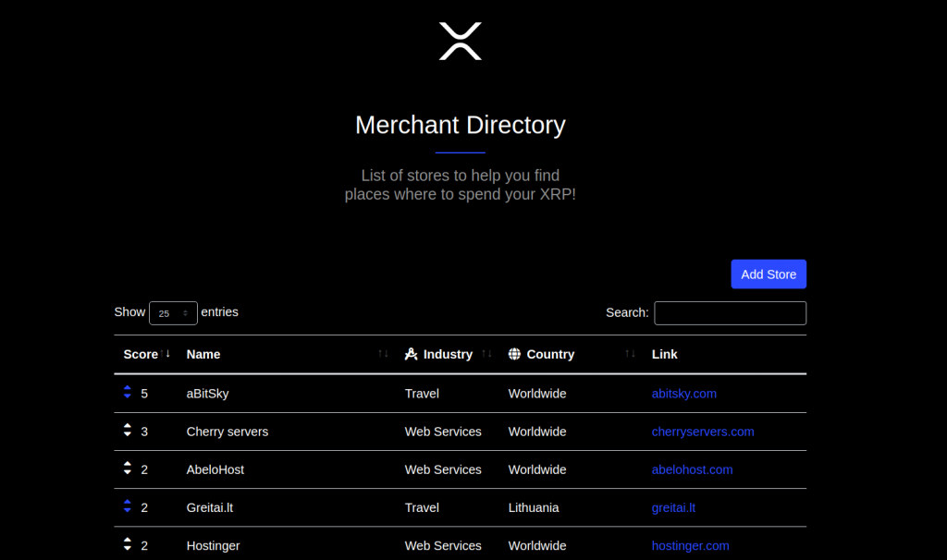Click the XRP logo at top
This screenshot has width=947, height=560.
click(x=461, y=41)
